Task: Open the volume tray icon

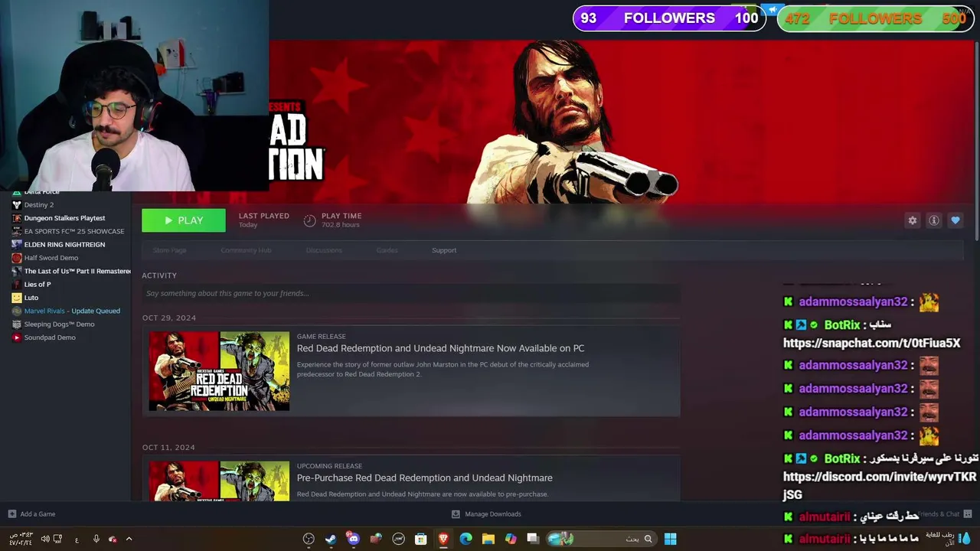Action: tap(45, 539)
